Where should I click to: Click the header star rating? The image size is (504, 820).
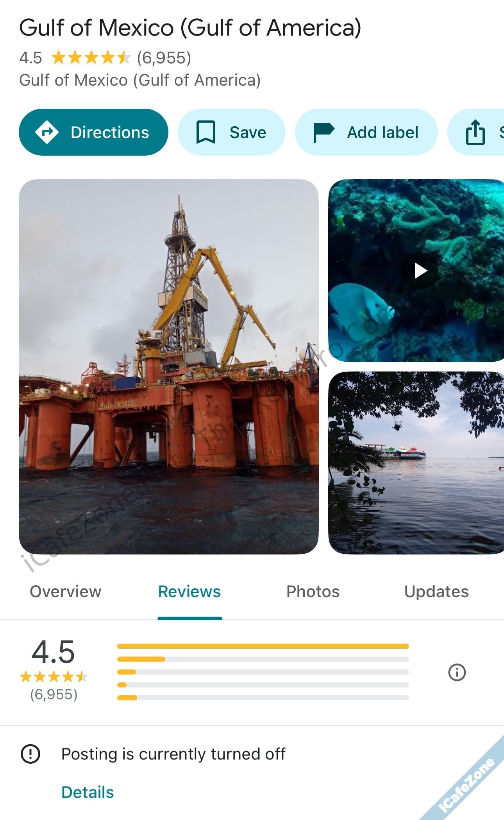pyautogui.click(x=91, y=58)
